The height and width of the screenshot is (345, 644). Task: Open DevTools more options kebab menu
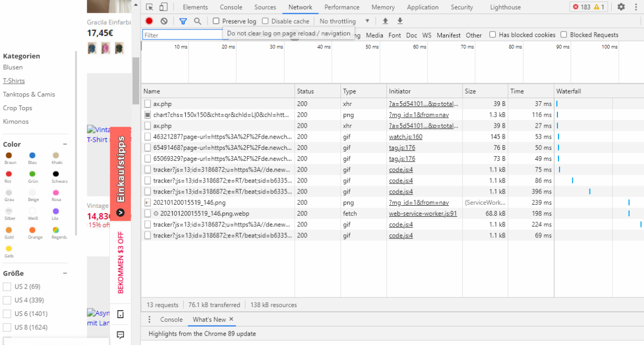tap(636, 7)
